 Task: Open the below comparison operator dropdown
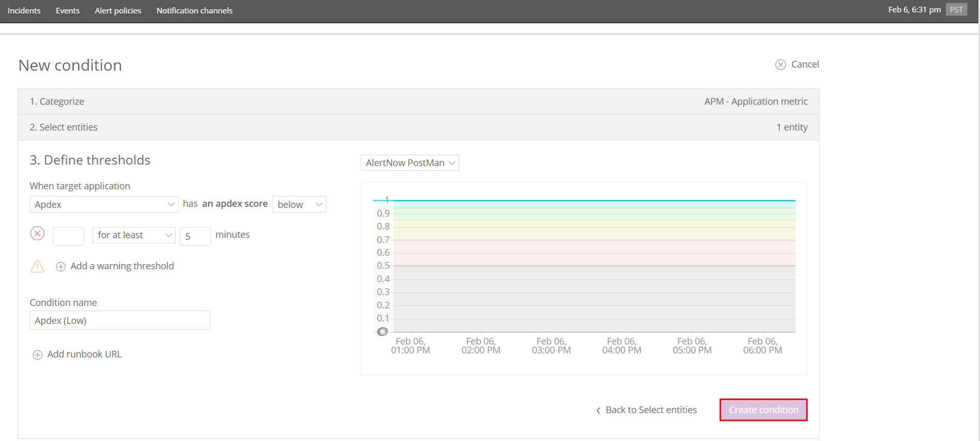299,204
